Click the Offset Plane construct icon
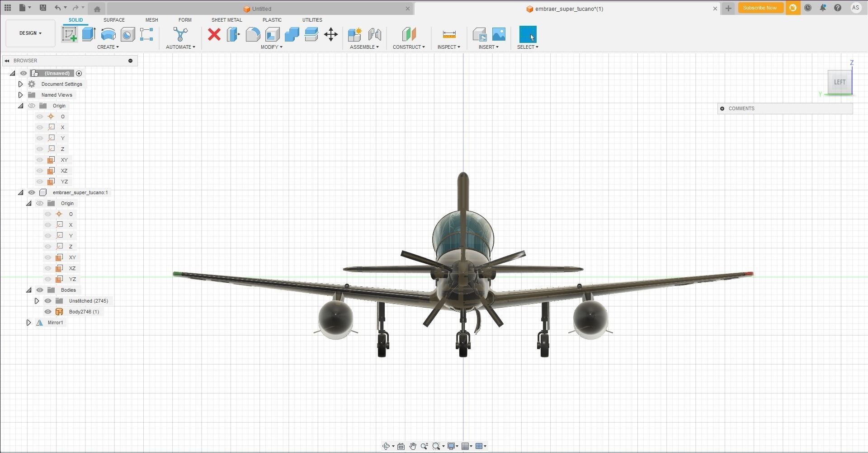The image size is (868, 453). (409, 34)
